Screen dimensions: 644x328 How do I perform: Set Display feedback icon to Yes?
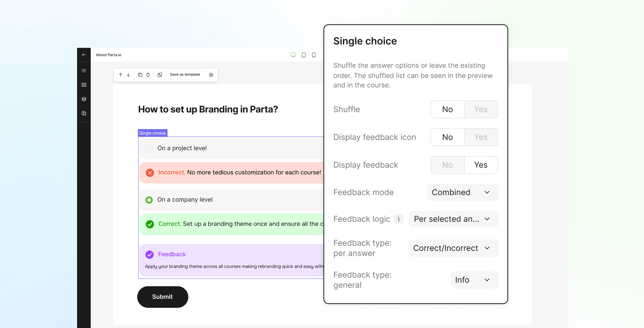pyautogui.click(x=481, y=137)
